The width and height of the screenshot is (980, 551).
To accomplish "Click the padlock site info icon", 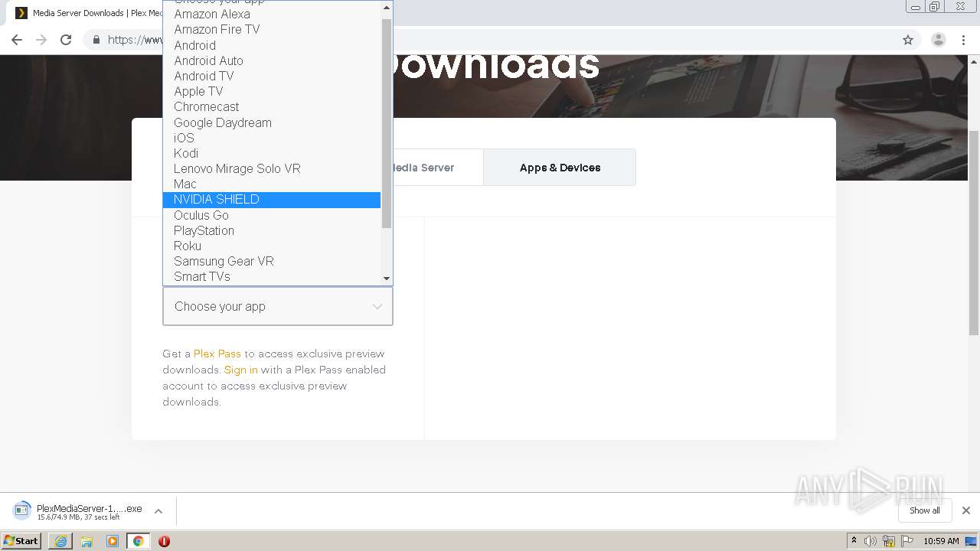I will coord(96,40).
